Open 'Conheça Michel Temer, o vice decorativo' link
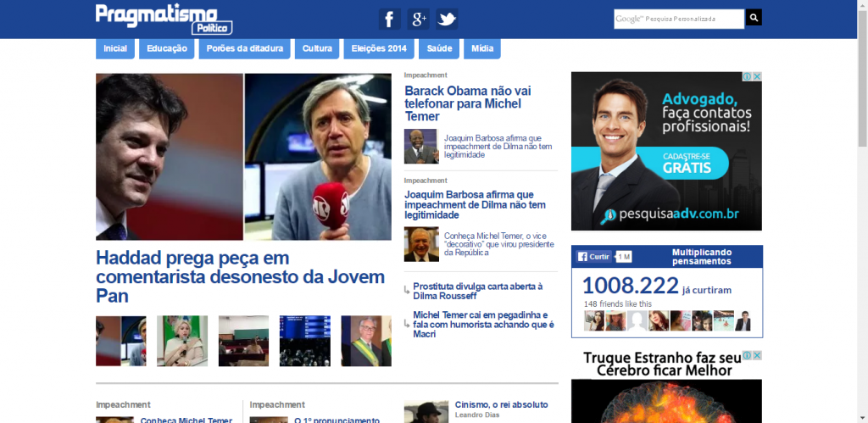 (x=498, y=244)
